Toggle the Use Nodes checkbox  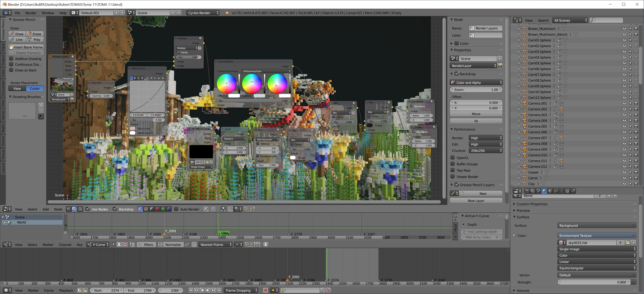click(x=88, y=209)
